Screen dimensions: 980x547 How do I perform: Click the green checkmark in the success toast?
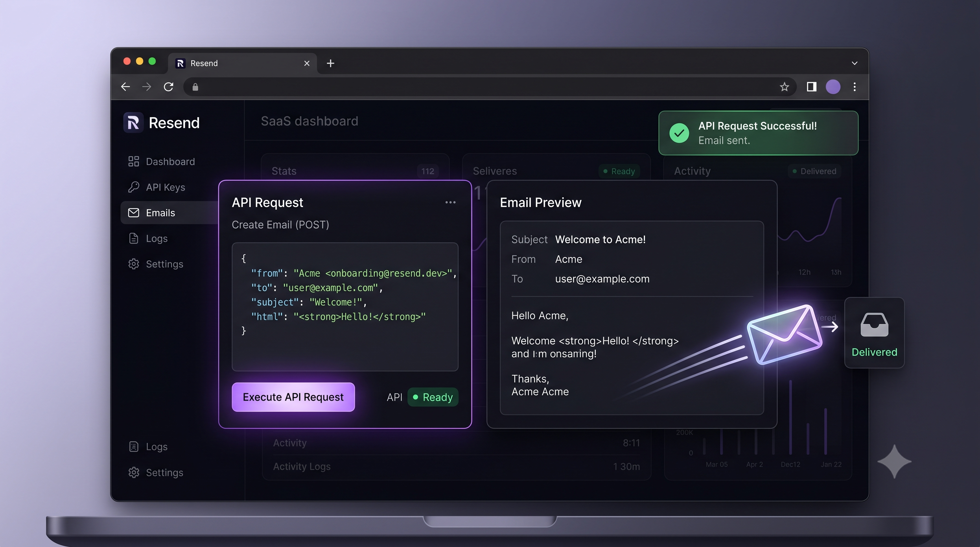679,133
